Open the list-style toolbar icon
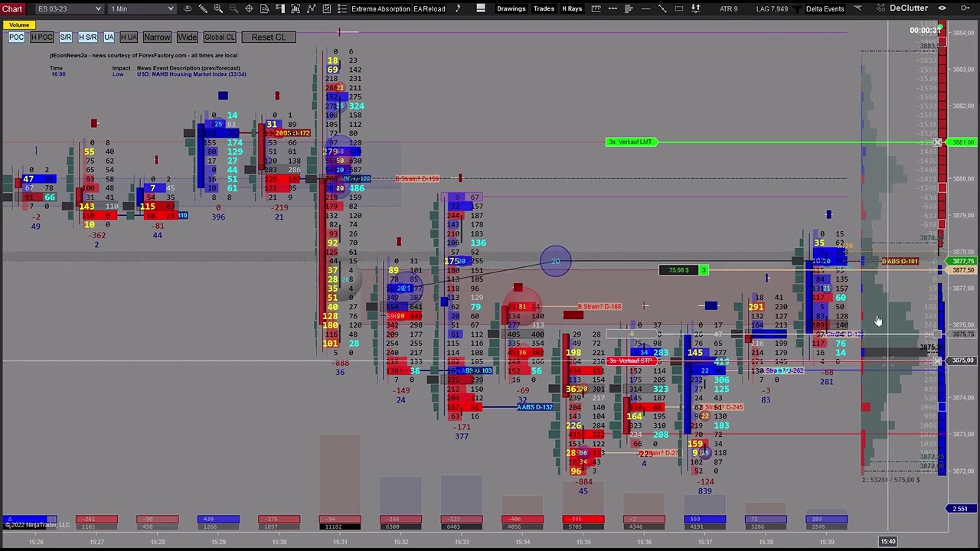This screenshot has height=551, width=980. [342, 8]
